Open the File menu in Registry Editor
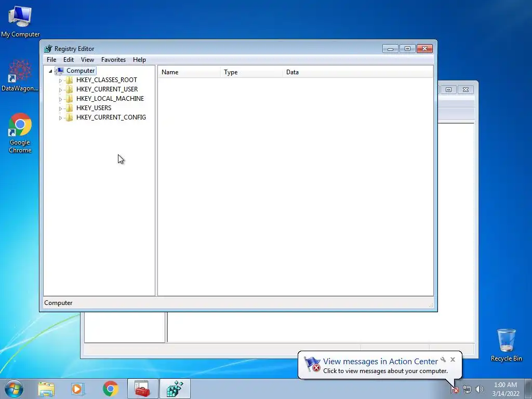The image size is (532, 399). pyautogui.click(x=51, y=60)
